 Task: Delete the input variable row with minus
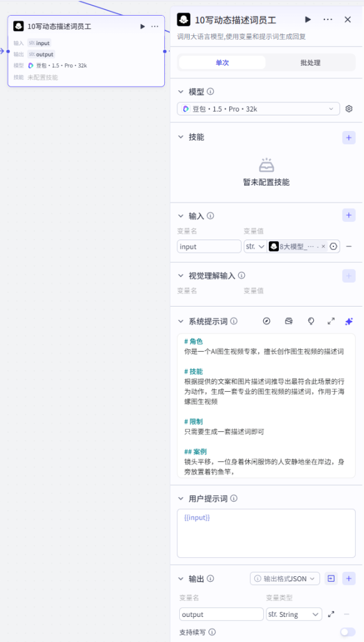click(x=349, y=246)
